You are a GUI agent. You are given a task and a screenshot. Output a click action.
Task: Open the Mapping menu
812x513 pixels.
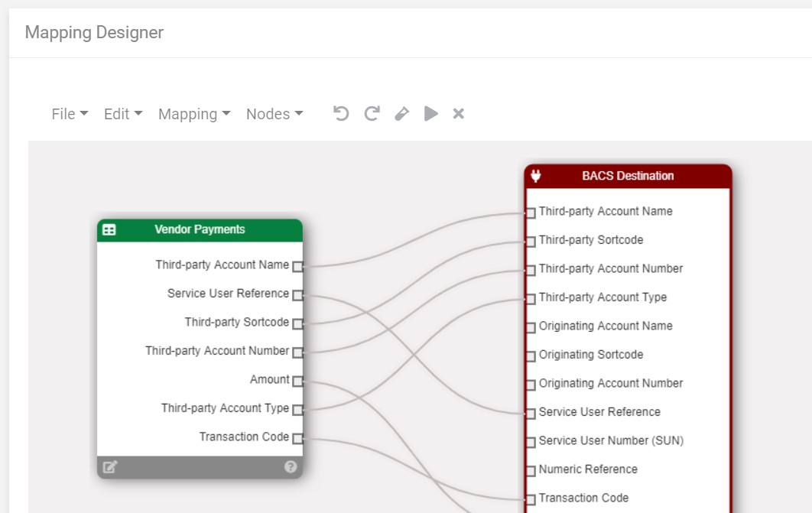pos(194,114)
